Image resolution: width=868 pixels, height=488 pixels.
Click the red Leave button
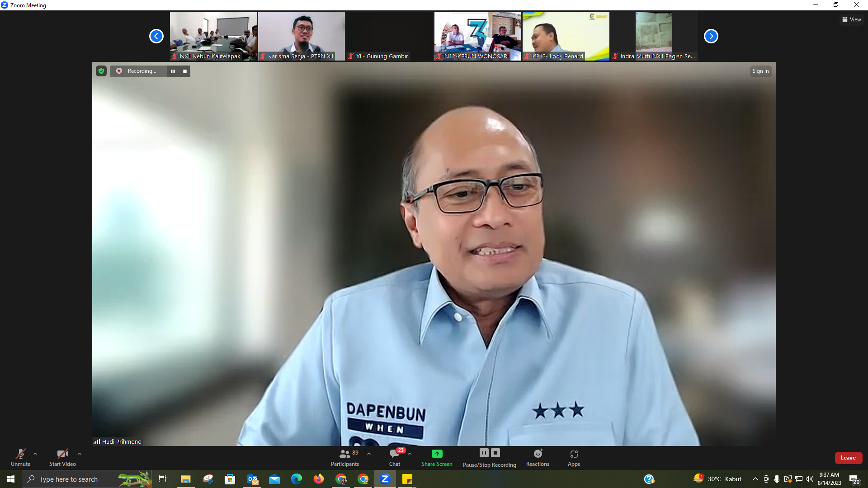(x=848, y=458)
